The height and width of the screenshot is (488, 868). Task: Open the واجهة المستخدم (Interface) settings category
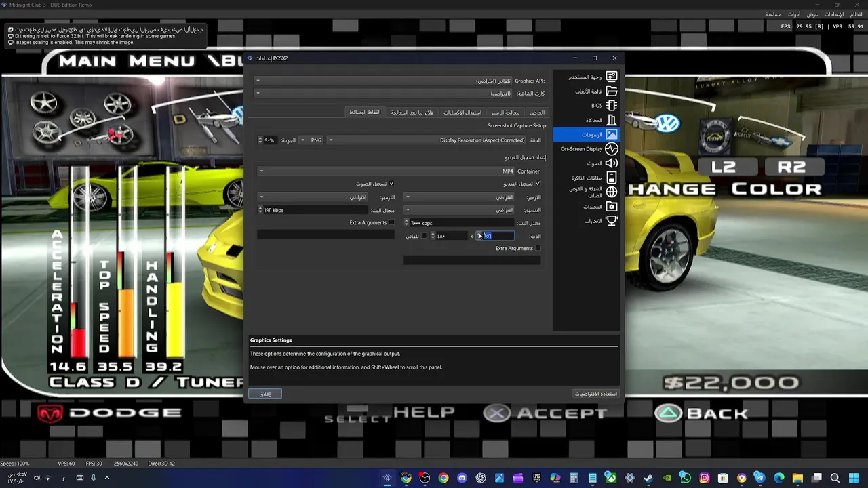587,77
